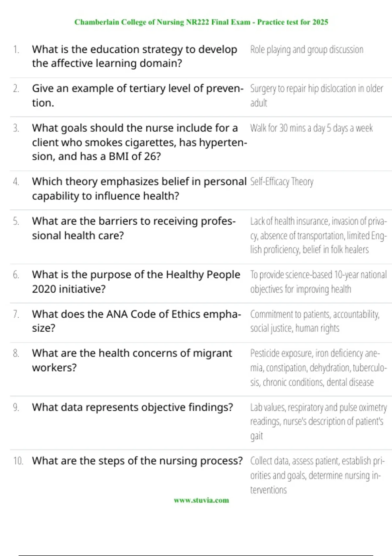The image size is (392, 556).
Task: Select question 8 about migrant workers' health concerns
Action: [x=132, y=360]
